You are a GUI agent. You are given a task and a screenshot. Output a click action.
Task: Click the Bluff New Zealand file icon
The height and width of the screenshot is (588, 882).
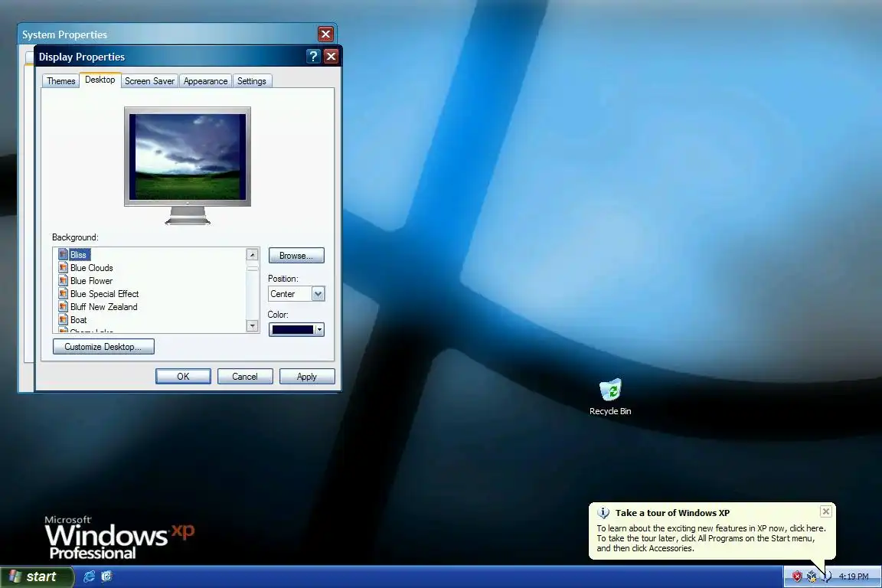63,307
